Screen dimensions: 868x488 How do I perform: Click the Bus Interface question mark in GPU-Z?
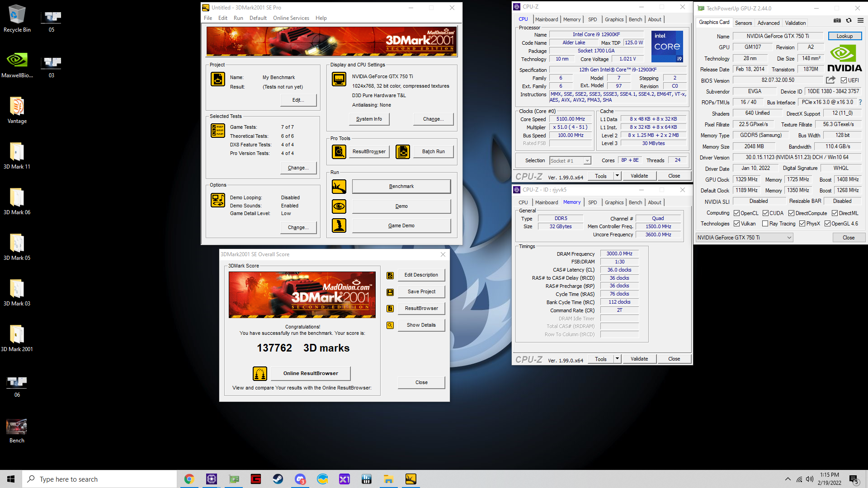click(x=860, y=103)
